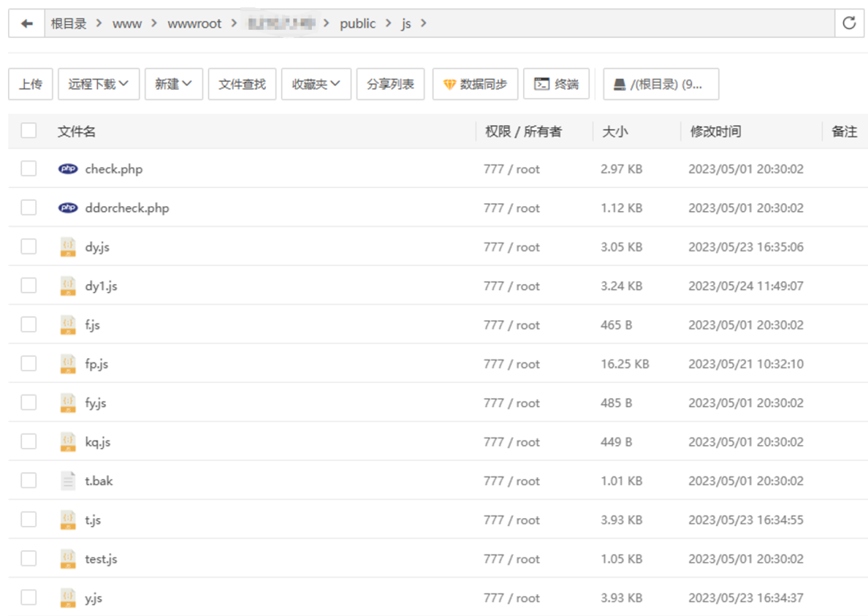Expand the 远程下载 dropdown

99,84
